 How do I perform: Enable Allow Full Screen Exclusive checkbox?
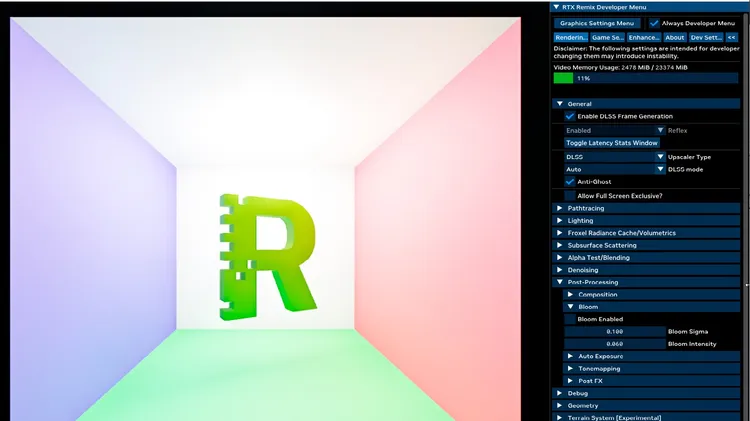(x=569, y=196)
